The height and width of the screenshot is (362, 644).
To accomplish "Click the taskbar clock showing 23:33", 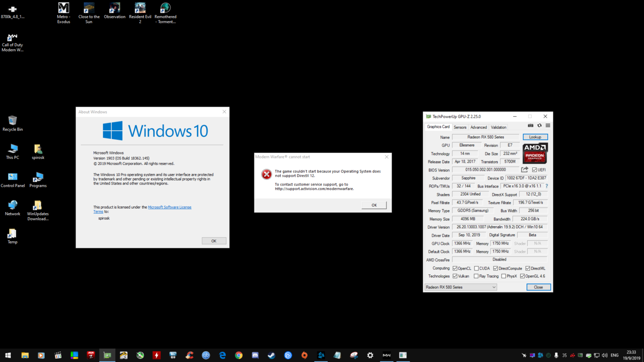I will point(631,355).
